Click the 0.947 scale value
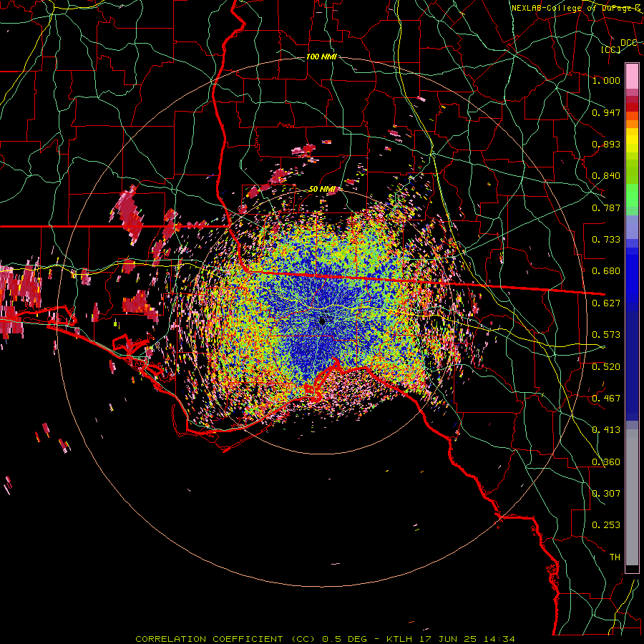644x644 pixels. click(x=606, y=112)
